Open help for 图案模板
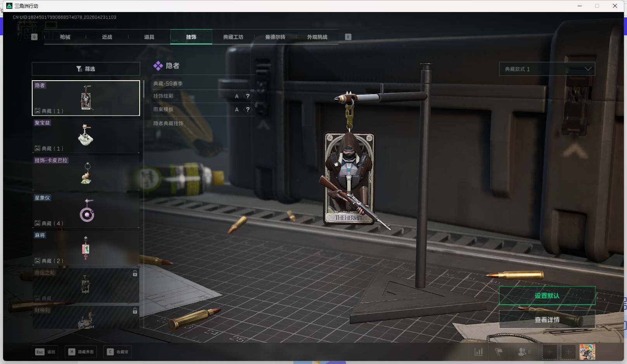 click(x=248, y=109)
